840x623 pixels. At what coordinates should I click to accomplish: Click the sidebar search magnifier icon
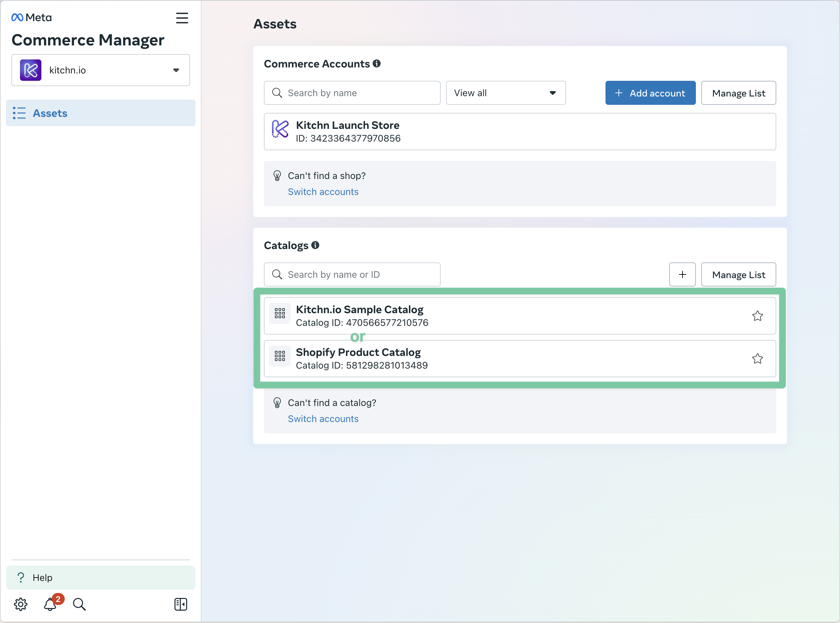coord(79,604)
